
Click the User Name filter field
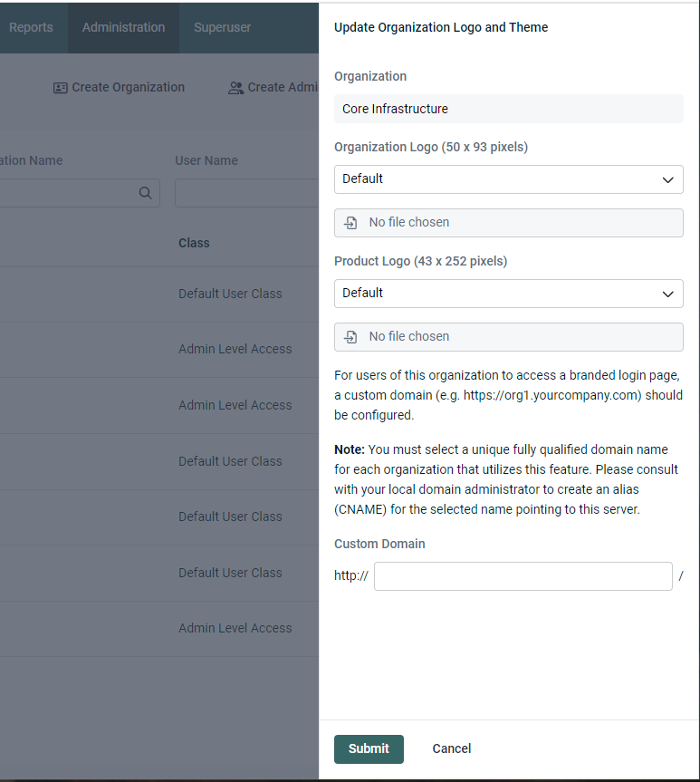pyautogui.click(x=247, y=193)
